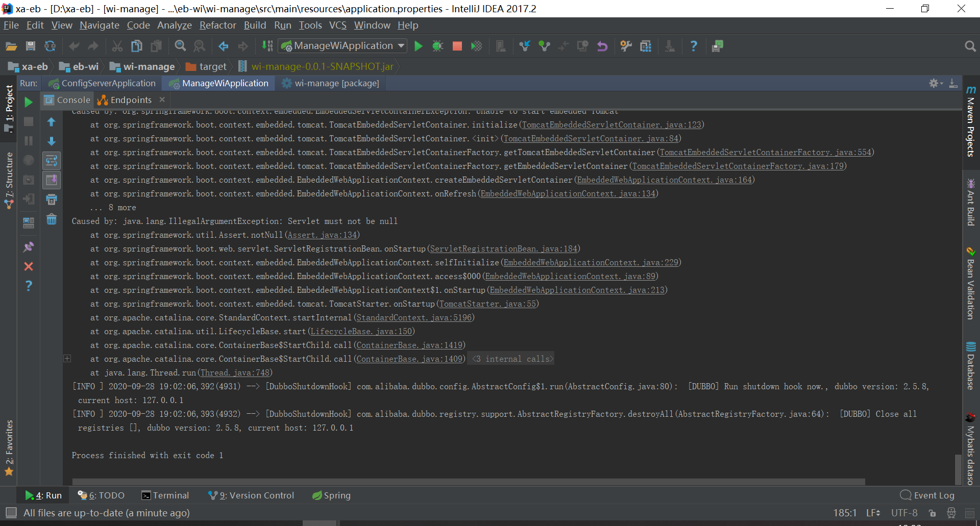Image resolution: width=980 pixels, height=526 pixels.
Task: Open Terminal tool window
Action: pyautogui.click(x=165, y=495)
